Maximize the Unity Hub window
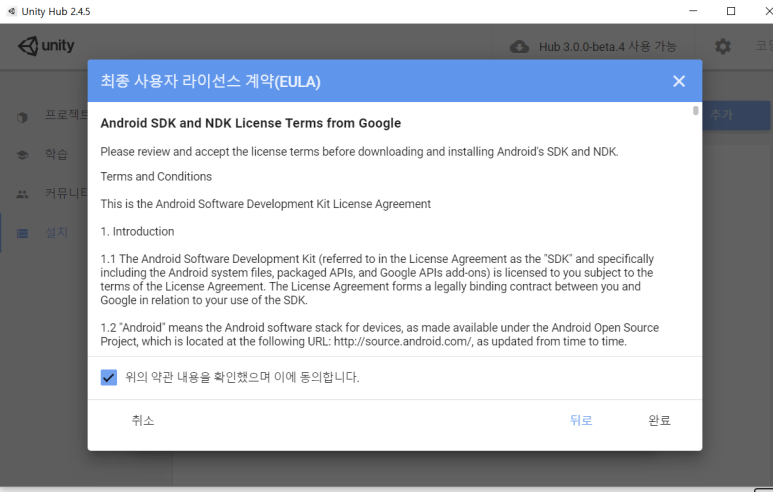This screenshot has width=773, height=492. (731, 11)
